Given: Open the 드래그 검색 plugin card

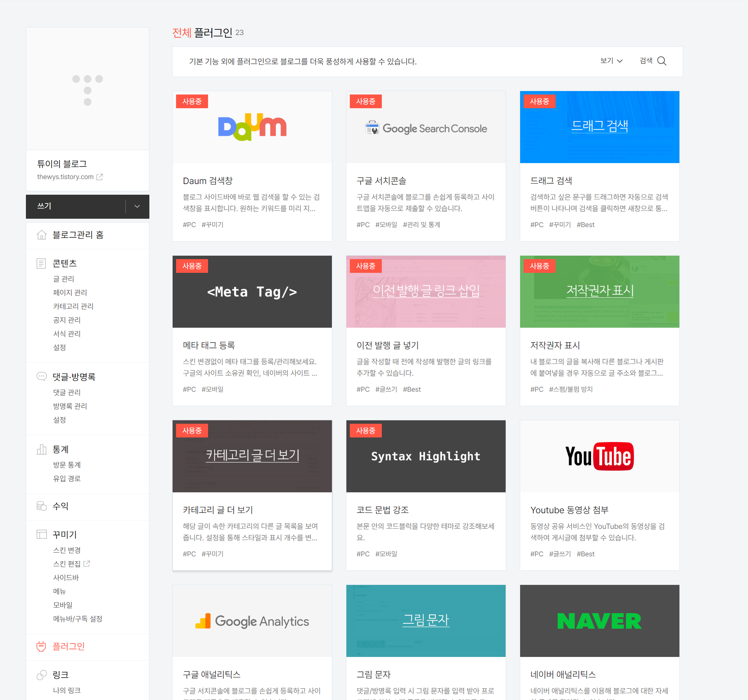Looking at the screenshot, I should (600, 166).
